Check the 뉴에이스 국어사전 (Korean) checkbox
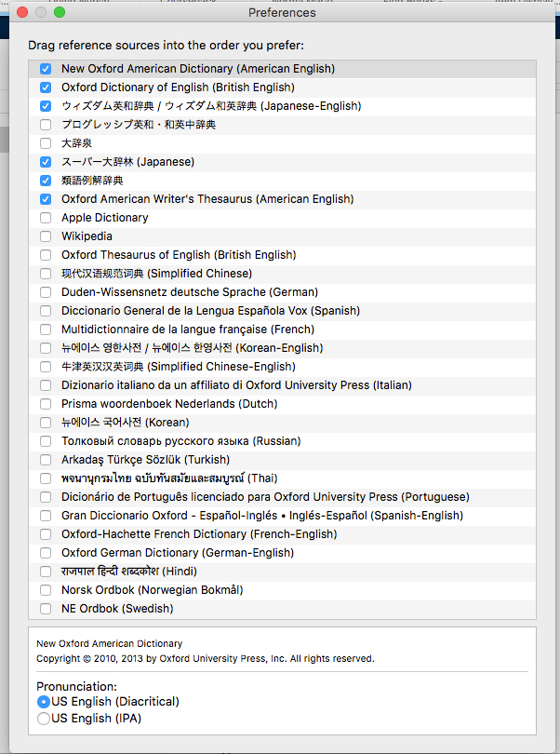This screenshot has height=754, width=560. tap(46, 423)
